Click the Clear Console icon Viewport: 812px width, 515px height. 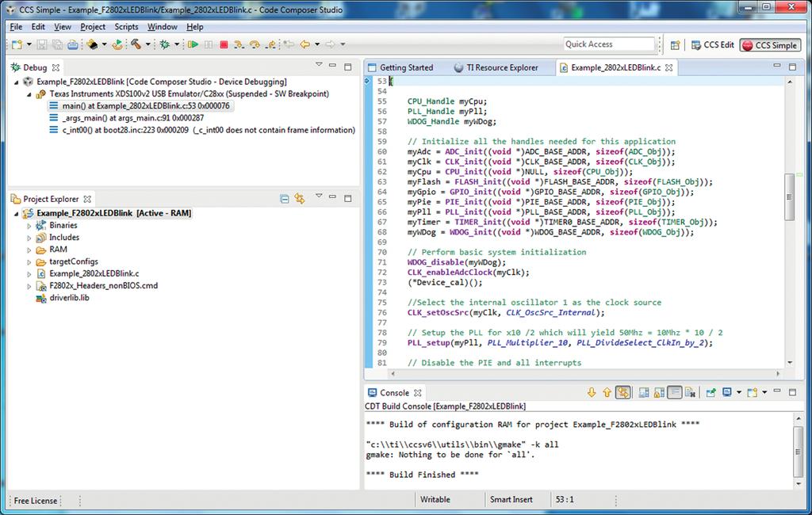pyautogui.click(x=691, y=393)
